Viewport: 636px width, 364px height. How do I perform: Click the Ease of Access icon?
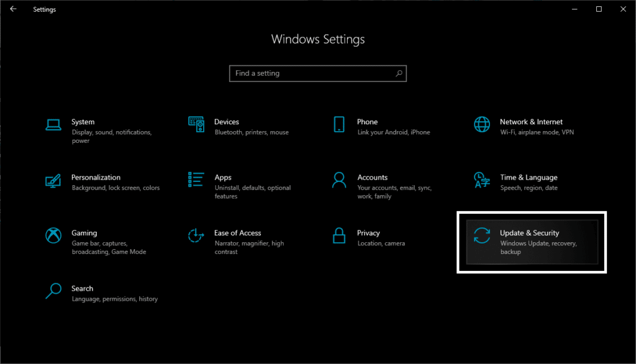point(196,235)
